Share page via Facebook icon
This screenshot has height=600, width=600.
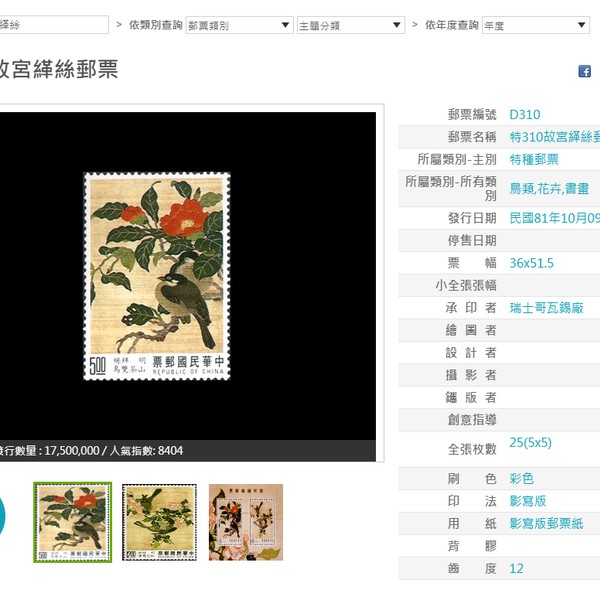(x=584, y=71)
